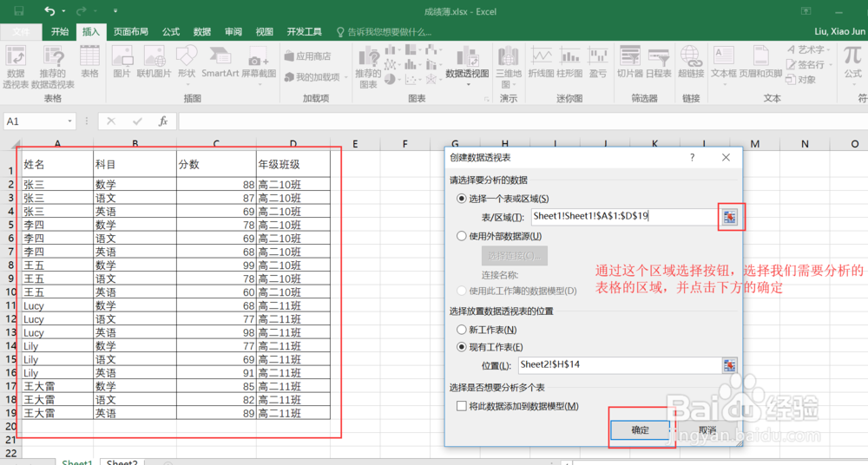Switch to the Sheet2 worksheet tab
868x465 pixels.
coord(122,462)
